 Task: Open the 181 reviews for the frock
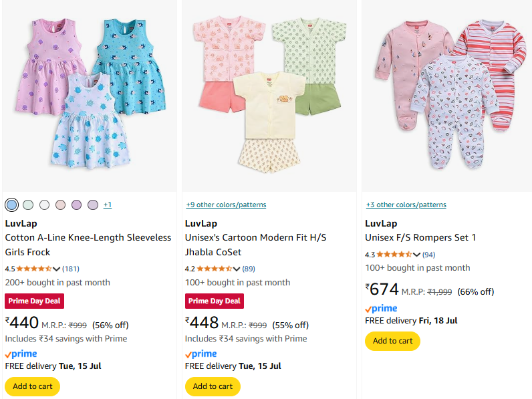point(71,269)
